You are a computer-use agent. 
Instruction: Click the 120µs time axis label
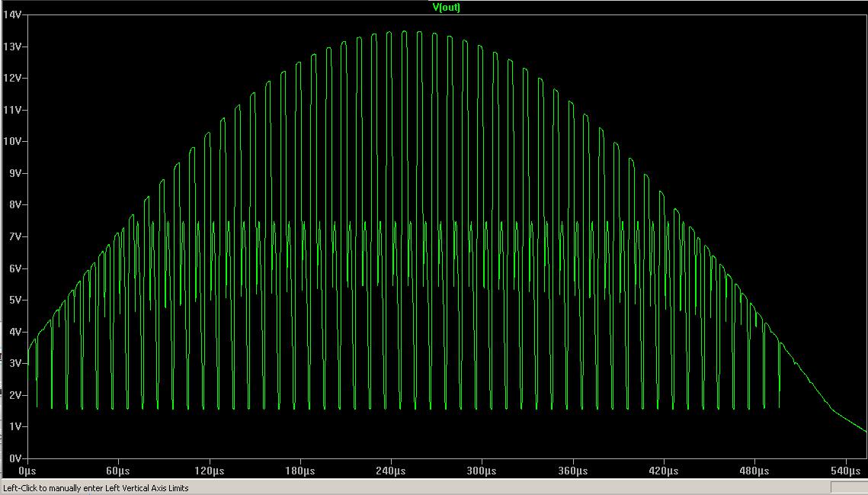(210, 471)
